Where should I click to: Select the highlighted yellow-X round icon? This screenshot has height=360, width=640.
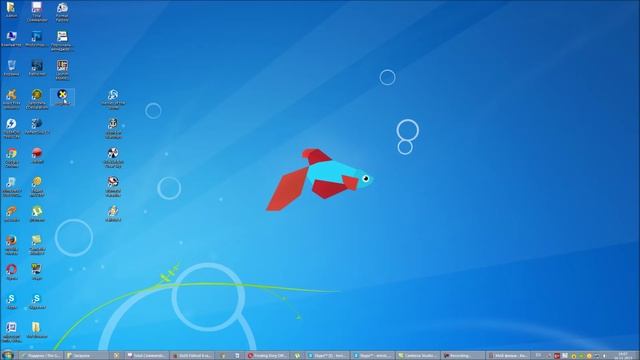pyautogui.click(x=62, y=98)
